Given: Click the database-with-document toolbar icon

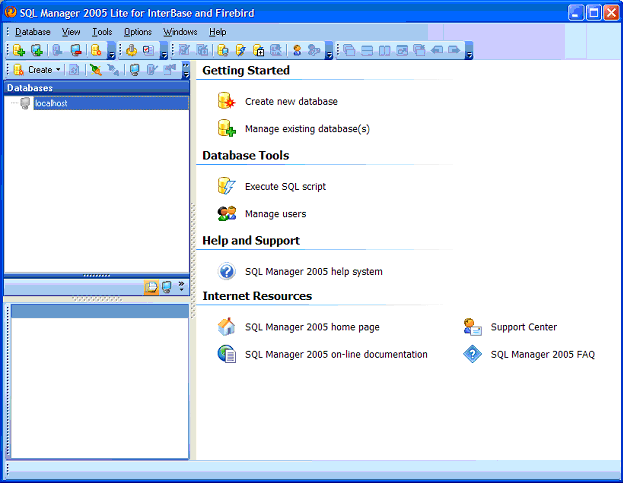Looking at the screenshot, I should click(259, 50).
